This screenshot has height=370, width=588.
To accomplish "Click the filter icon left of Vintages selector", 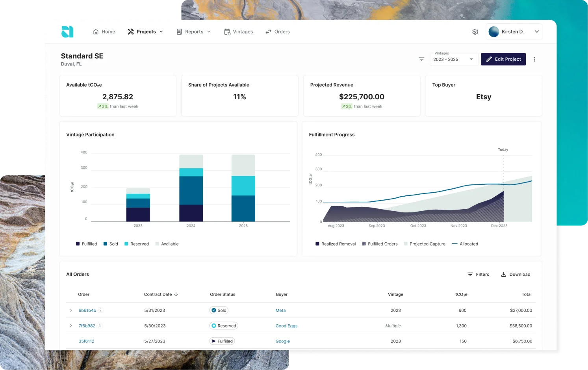I will coord(421,59).
